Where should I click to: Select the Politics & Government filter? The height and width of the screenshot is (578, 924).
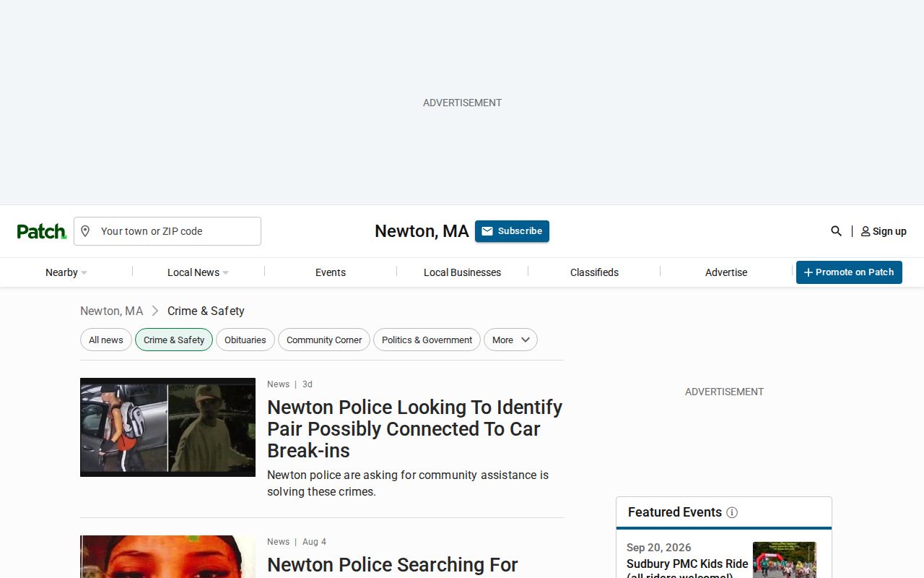click(427, 340)
